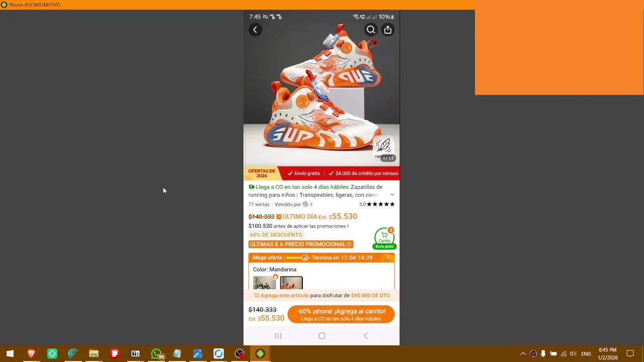Open File Explorer from taskbar

(94, 353)
